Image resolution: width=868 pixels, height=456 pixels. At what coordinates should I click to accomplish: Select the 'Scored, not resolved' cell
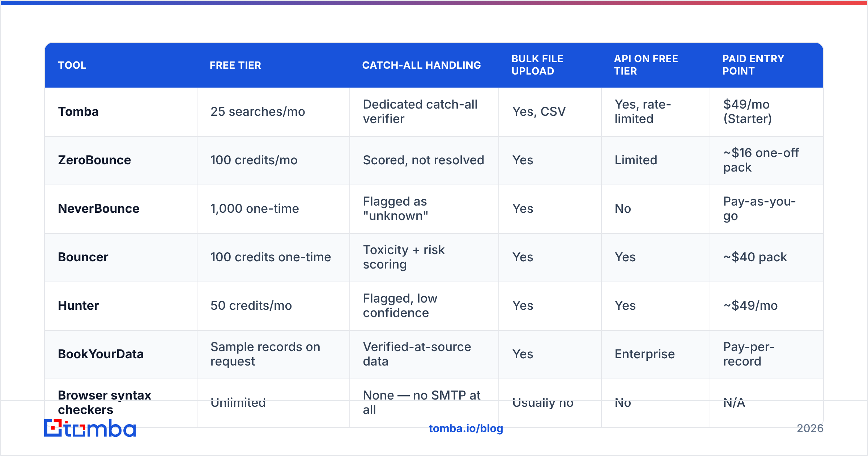coord(424,160)
